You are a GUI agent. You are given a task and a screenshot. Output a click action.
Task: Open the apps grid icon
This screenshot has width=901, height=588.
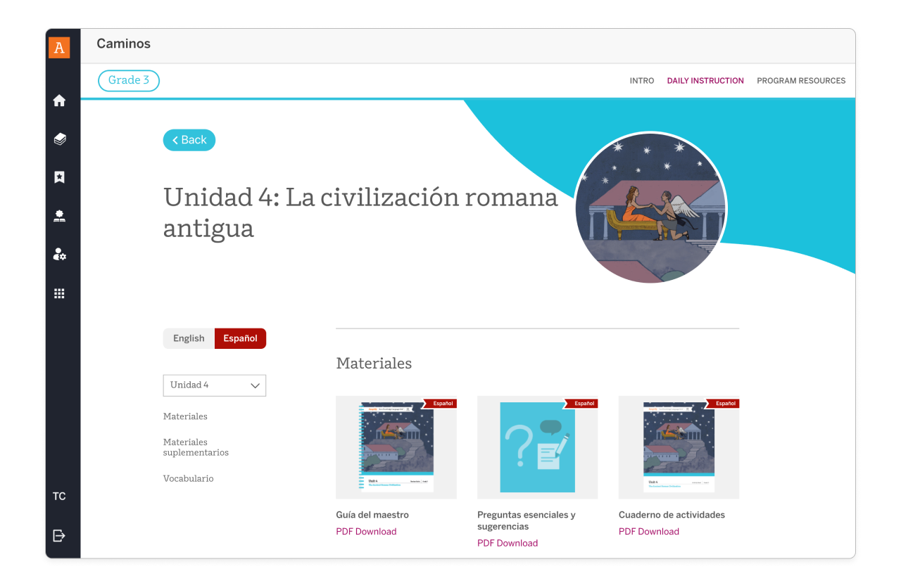click(x=59, y=293)
